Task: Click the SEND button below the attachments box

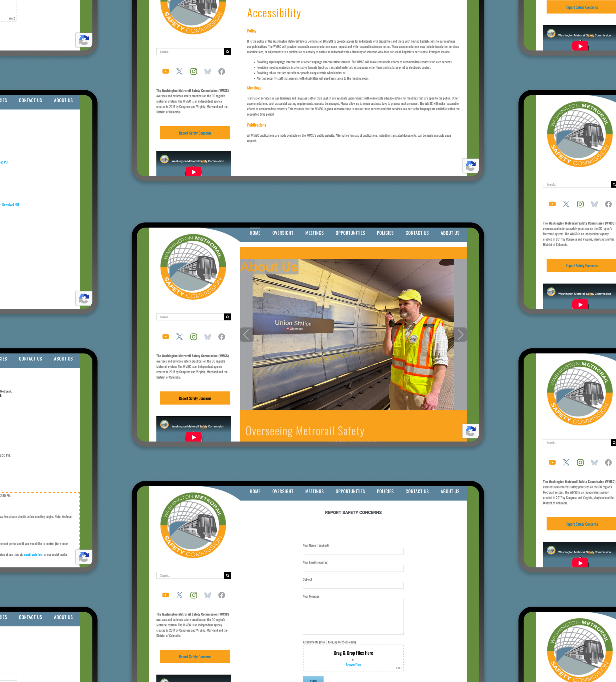Action: click(313, 679)
